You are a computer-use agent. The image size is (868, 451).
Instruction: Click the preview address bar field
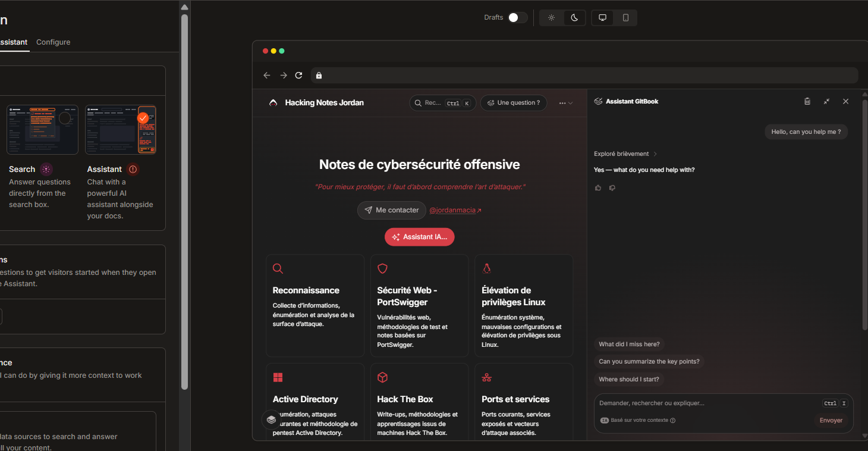click(x=584, y=76)
